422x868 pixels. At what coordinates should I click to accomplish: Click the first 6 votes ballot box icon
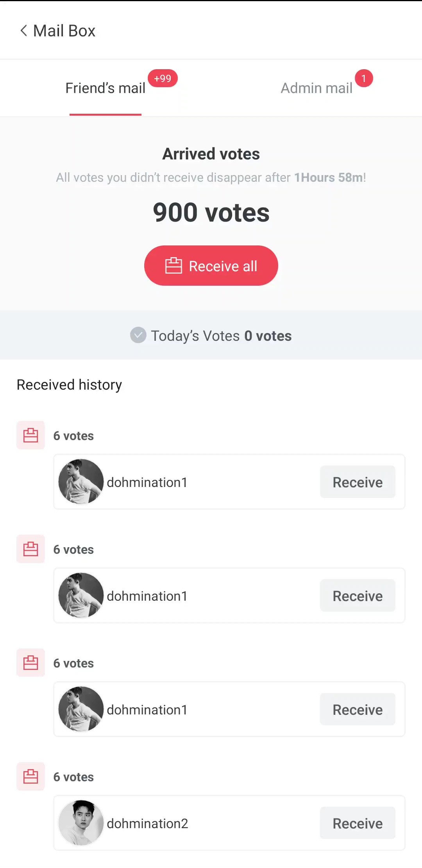pyautogui.click(x=30, y=435)
